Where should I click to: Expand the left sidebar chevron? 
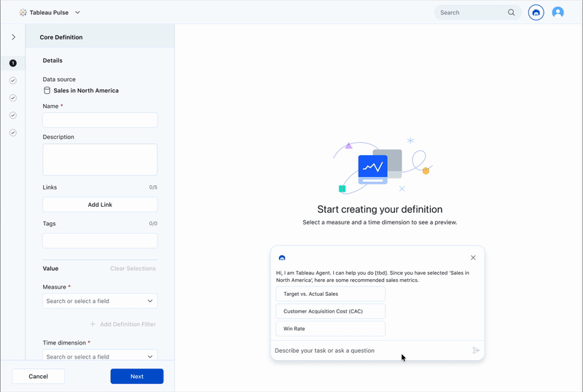pyautogui.click(x=13, y=37)
